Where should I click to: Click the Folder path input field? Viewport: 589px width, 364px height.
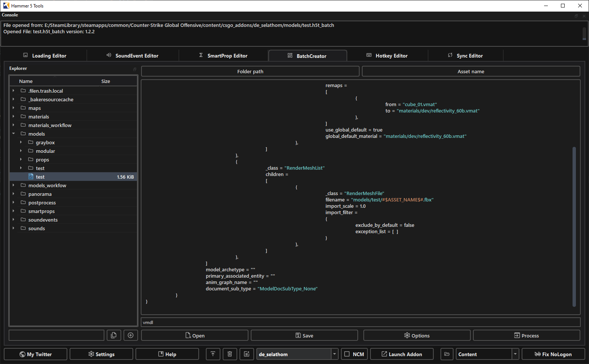coord(250,71)
